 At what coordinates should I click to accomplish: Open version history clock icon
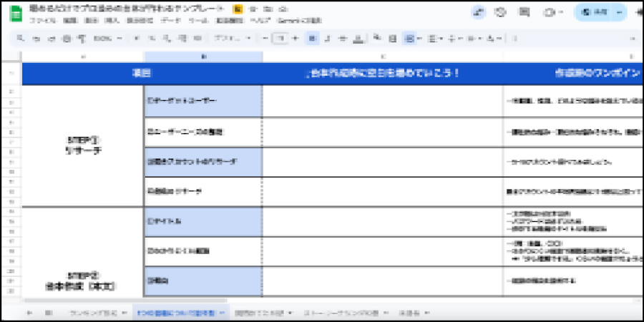point(500,12)
